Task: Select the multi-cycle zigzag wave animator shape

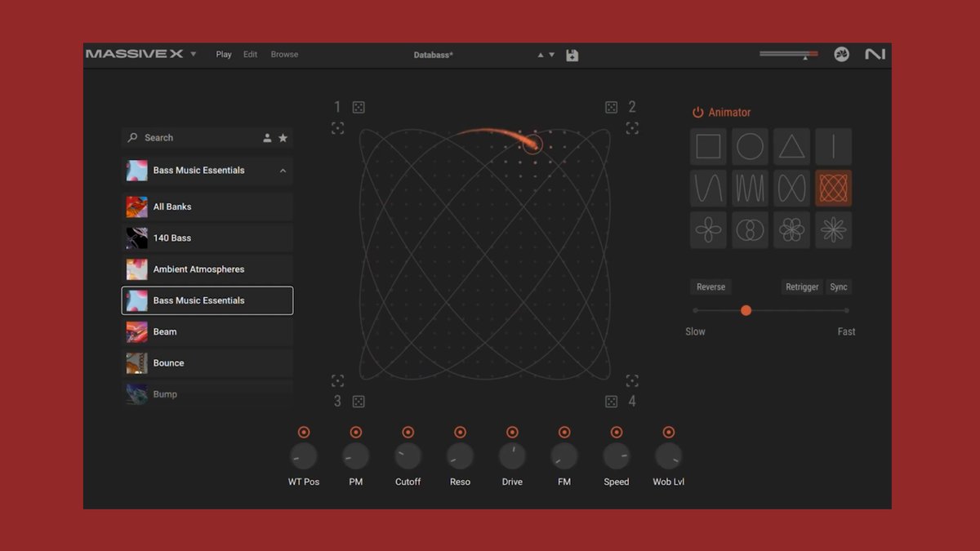Action: pyautogui.click(x=750, y=189)
